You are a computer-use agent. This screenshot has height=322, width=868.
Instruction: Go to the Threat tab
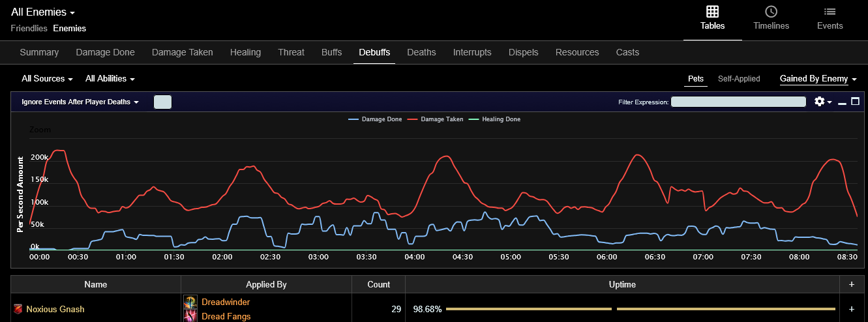291,52
